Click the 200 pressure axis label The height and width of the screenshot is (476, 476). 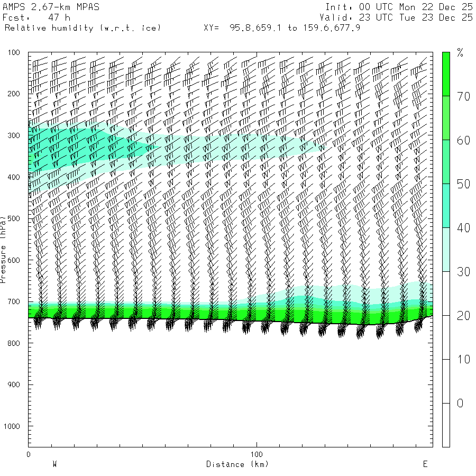14,94
